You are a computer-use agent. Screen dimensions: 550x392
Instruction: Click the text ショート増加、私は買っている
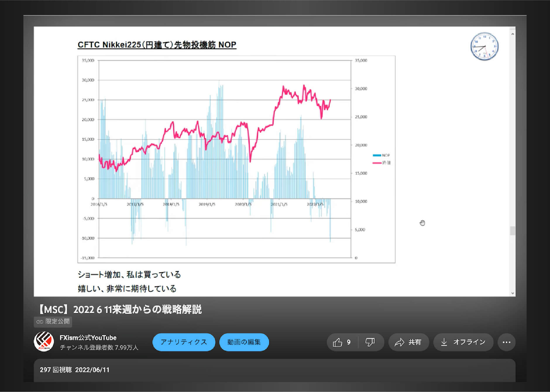pyautogui.click(x=129, y=274)
